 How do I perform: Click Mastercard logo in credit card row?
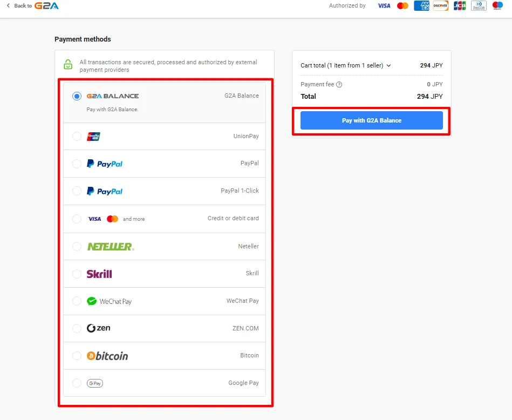(112, 219)
